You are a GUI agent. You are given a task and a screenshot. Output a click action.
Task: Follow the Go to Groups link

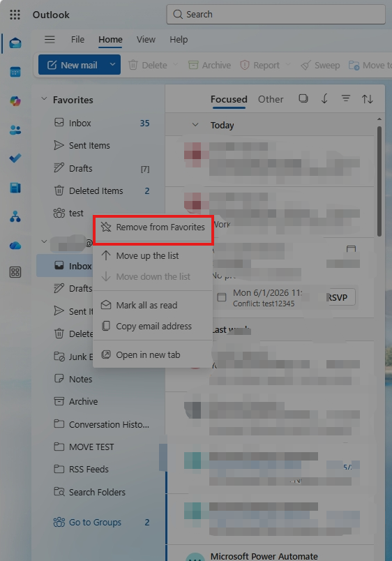(x=95, y=523)
